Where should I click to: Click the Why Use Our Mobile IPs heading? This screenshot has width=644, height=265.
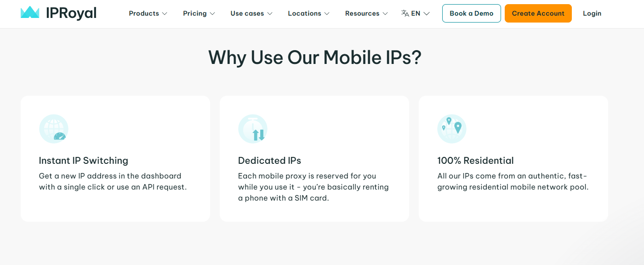point(315,58)
